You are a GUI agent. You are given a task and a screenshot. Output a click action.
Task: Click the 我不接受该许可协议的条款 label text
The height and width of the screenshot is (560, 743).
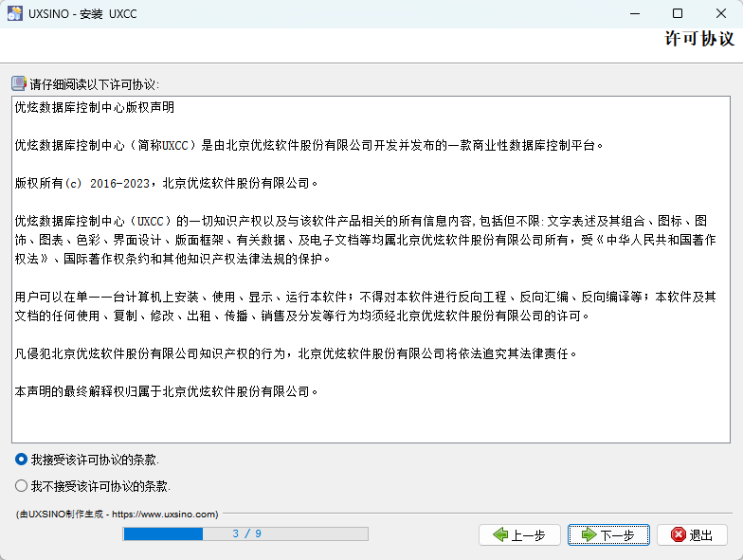100,486
